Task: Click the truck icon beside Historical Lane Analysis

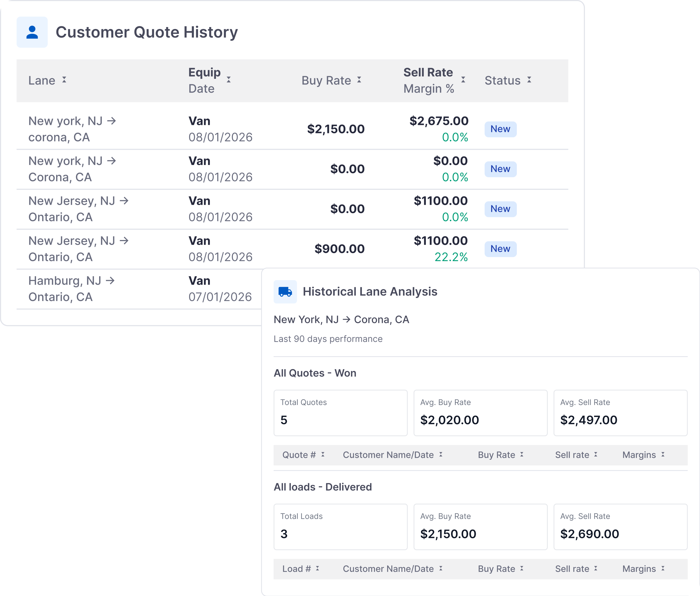Action: [x=285, y=291]
